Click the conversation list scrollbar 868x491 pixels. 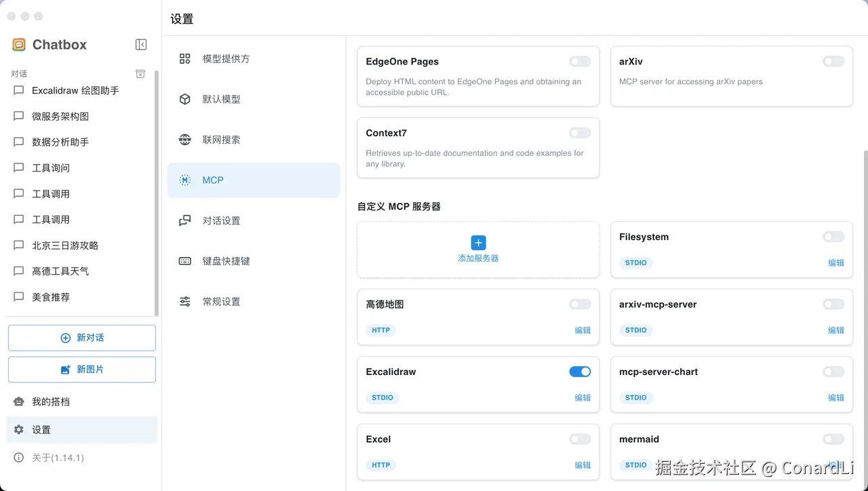click(x=157, y=193)
